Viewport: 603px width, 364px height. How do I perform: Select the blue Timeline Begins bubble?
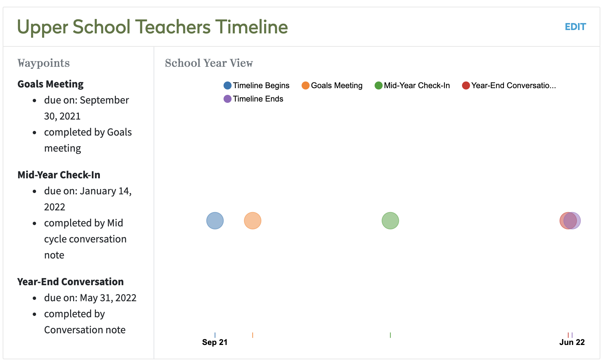215,221
